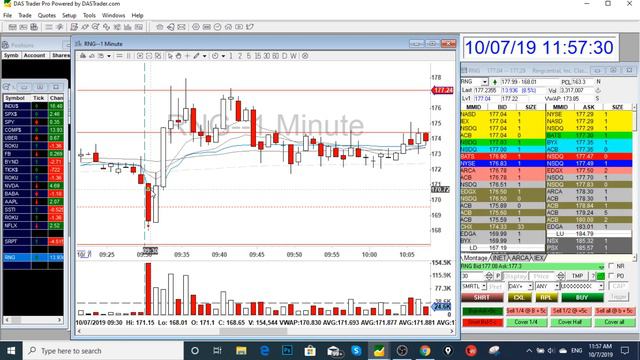Image resolution: width=640 pixels, height=360 pixels.
Task: Open Microsoft Edge from the taskbar
Action: click(264, 351)
